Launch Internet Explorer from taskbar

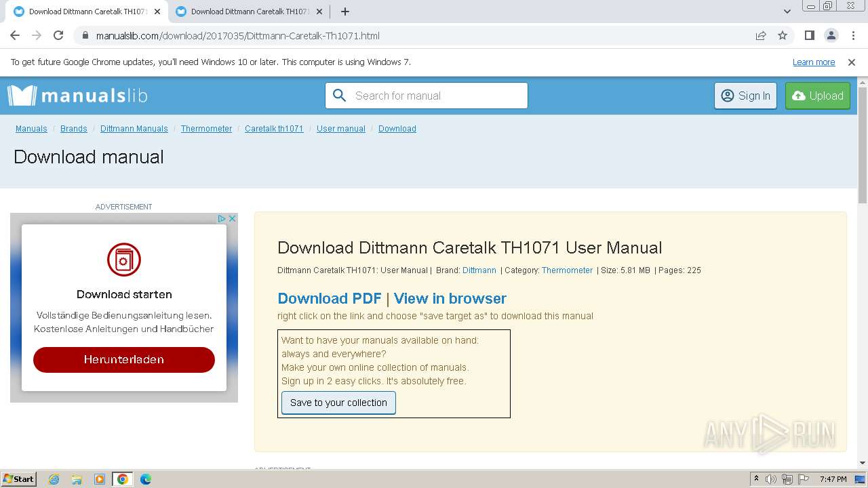(x=54, y=479)
